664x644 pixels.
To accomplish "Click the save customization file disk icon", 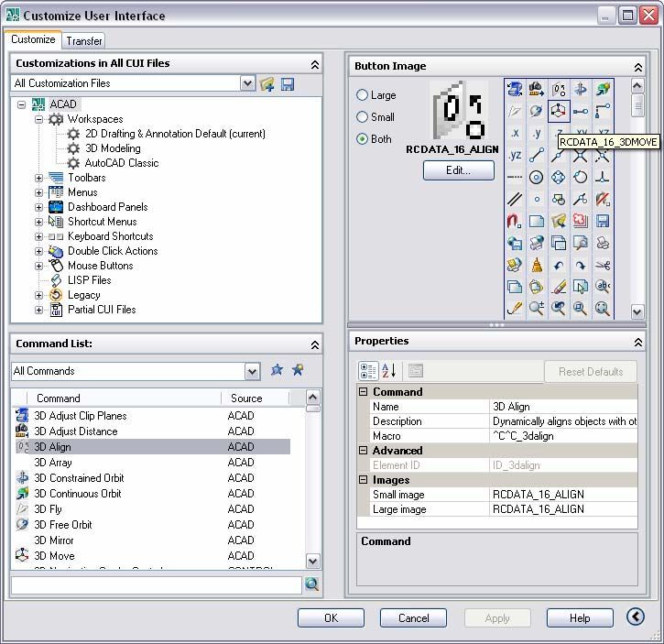I will 288,84.
